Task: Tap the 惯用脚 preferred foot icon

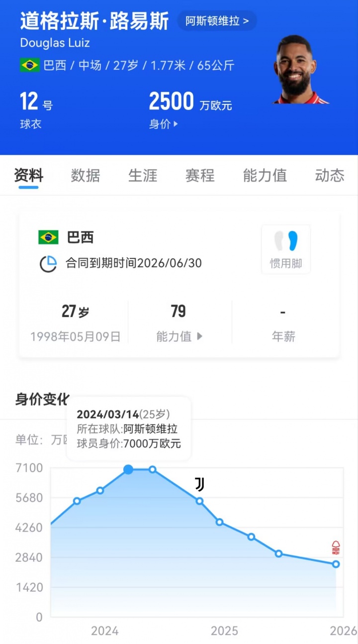Action: pos(286,249)
